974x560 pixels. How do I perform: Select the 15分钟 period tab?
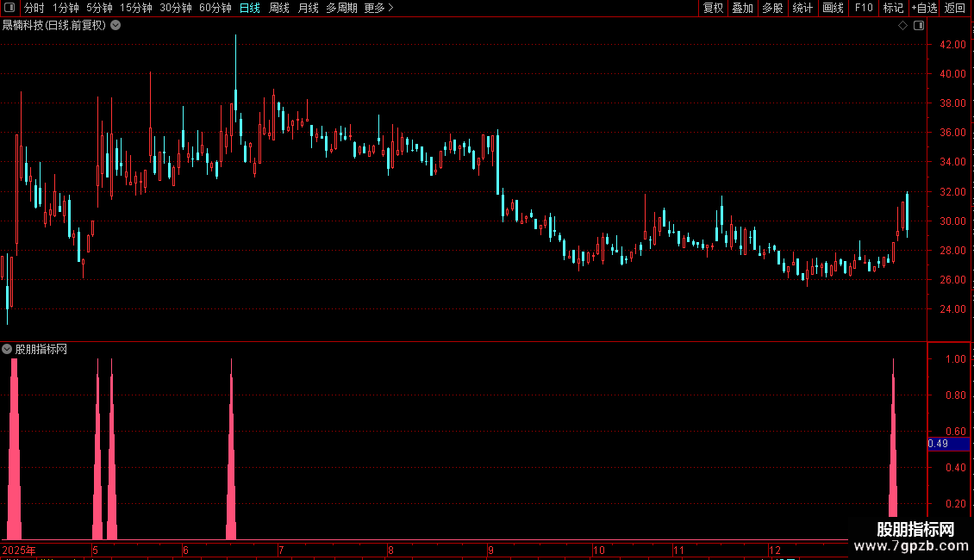136,8
